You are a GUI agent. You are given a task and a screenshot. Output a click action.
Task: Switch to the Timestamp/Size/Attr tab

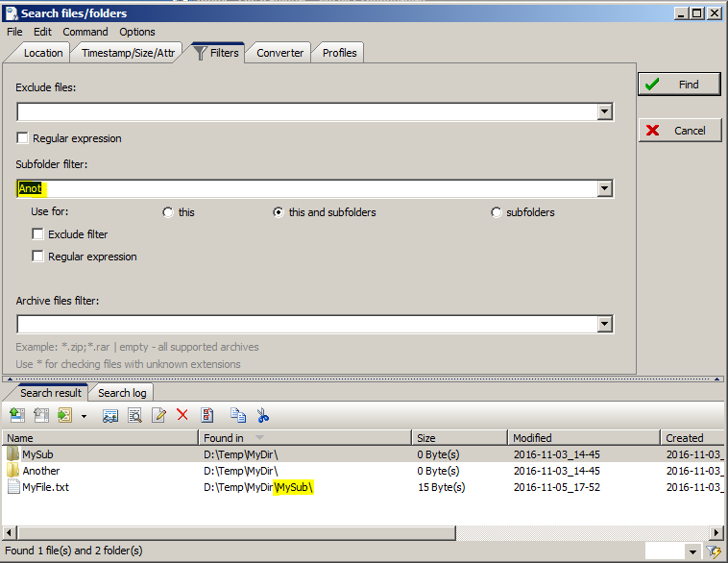click(x=128, y=53)
